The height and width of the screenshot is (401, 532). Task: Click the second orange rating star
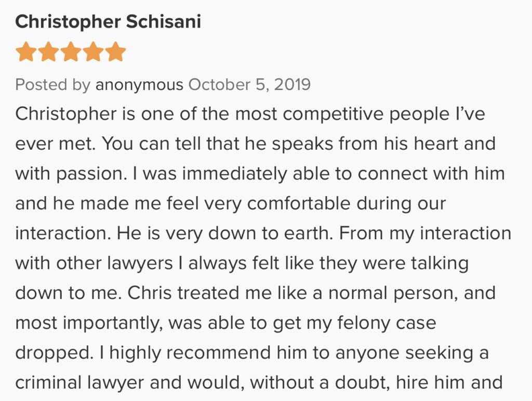(x=48, y=53)
